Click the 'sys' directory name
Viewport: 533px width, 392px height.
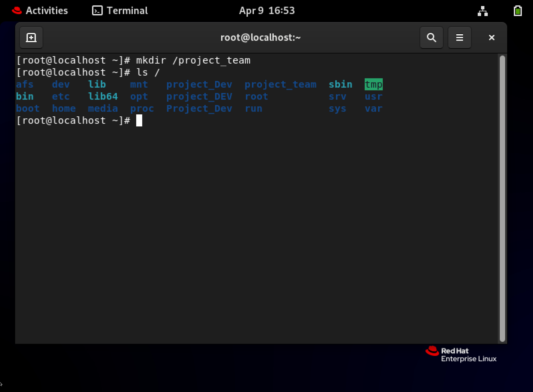coord(337,109)
